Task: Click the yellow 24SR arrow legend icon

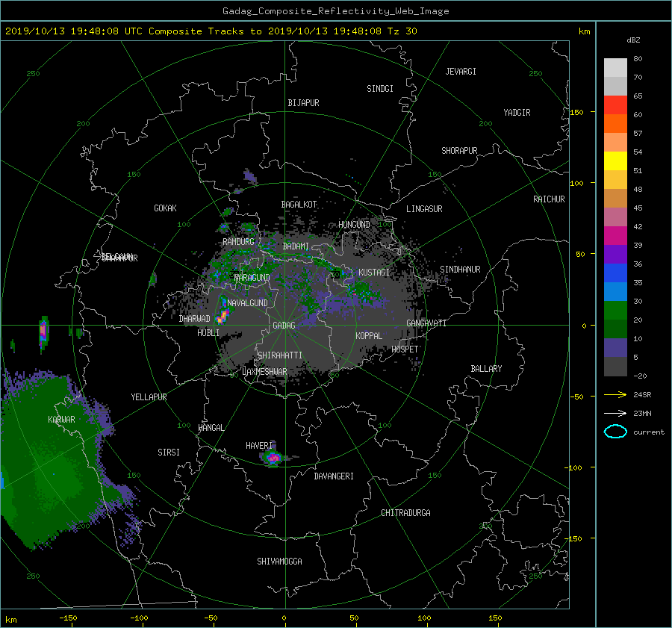Action: point(615,394)
